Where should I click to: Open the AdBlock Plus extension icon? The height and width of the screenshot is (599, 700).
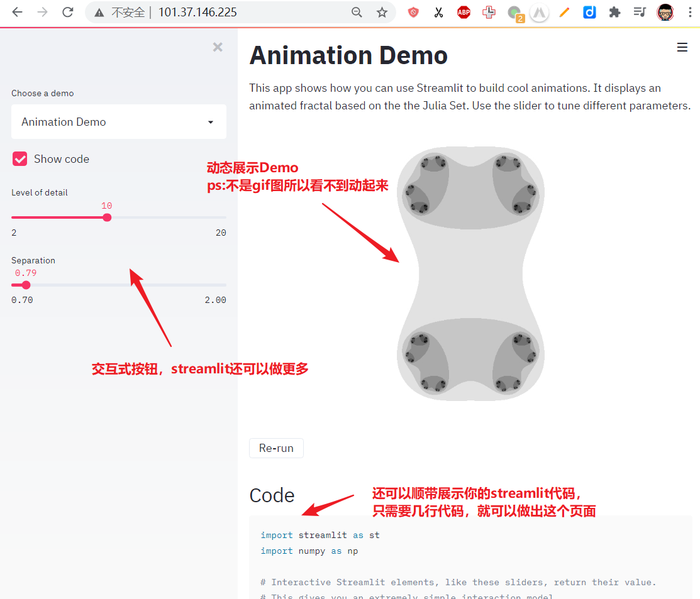464,12
